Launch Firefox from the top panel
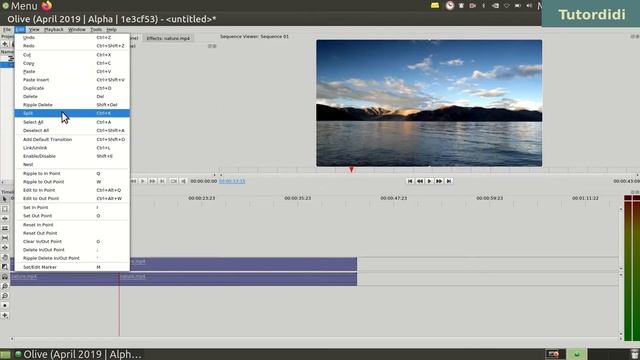 coord(47,6)
